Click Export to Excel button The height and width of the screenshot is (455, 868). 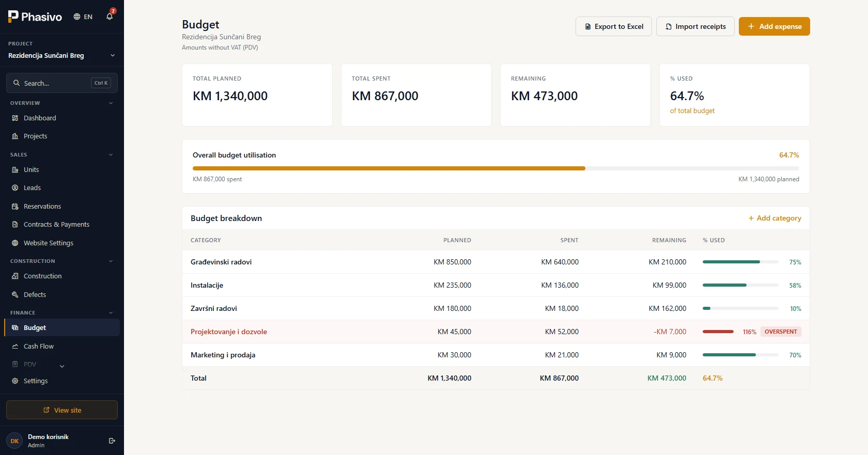pyautogui.click(x=614, y=26)
